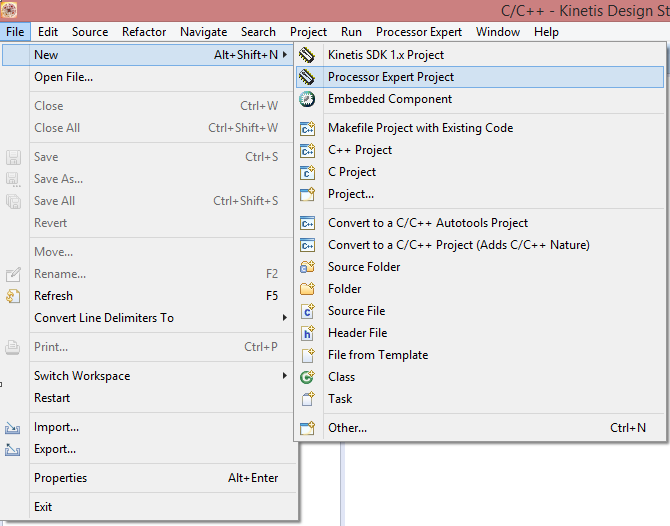Click the Convert to C/C++ Project (Adds Nature) icon
This screenshot has height=526, width=670.
tap(307, 245)
